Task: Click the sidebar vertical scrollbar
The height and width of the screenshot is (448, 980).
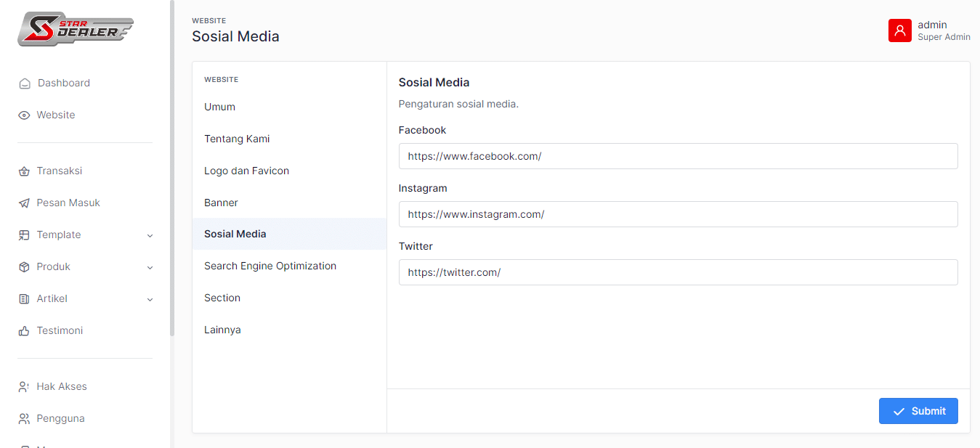Action: click(x=172, y=167)
